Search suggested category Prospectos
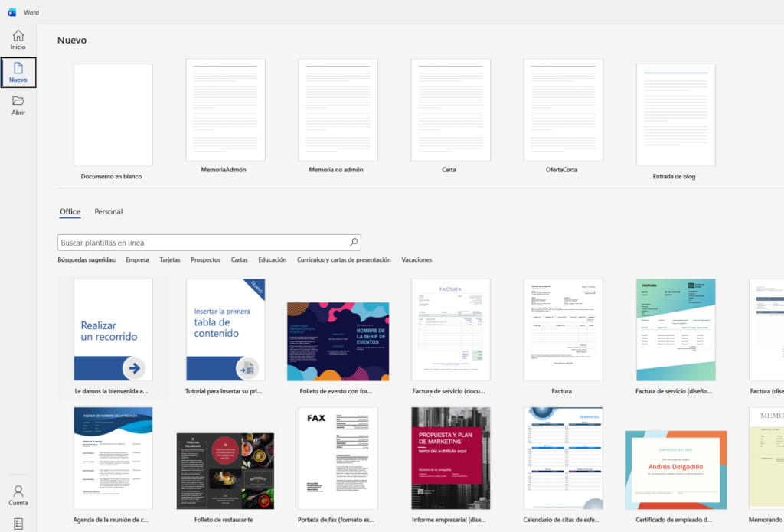Image resolution: width=784 pixels, height=532 pixels. click(205, 260)
